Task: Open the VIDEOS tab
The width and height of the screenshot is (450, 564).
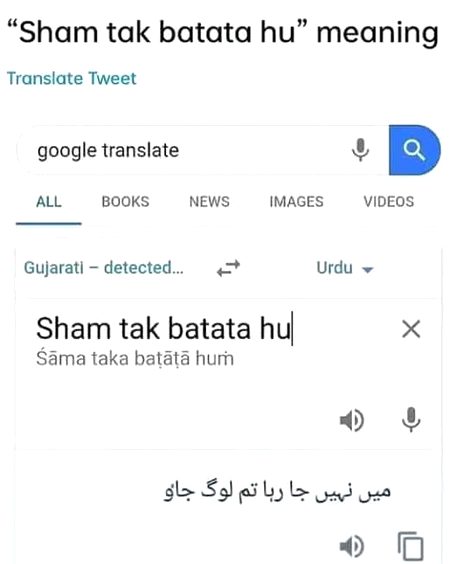Action: 389,202
